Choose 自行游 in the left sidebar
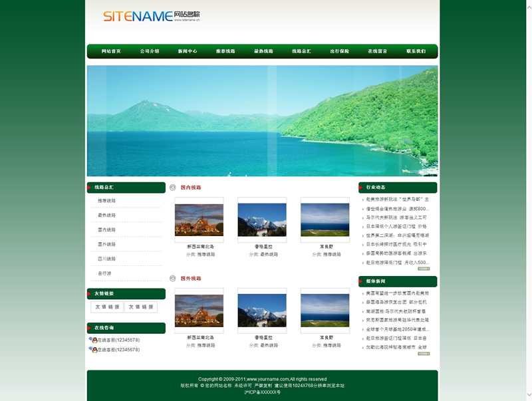Image resolution: width=532 pixels, height=401 pixels. click(x=104, y=273)
